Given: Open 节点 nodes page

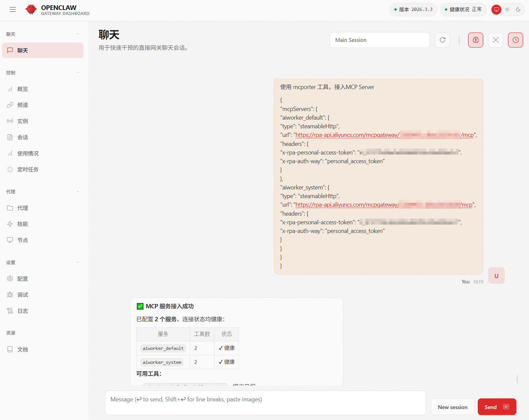Looking at the screenshot, I should (43, 240).
